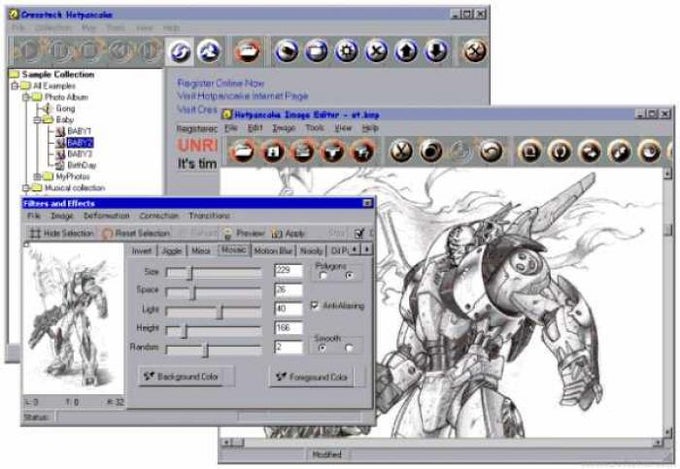Click the circular rotate icon in Image Editor toolbar
680x469 pixels.
[559, 152]
